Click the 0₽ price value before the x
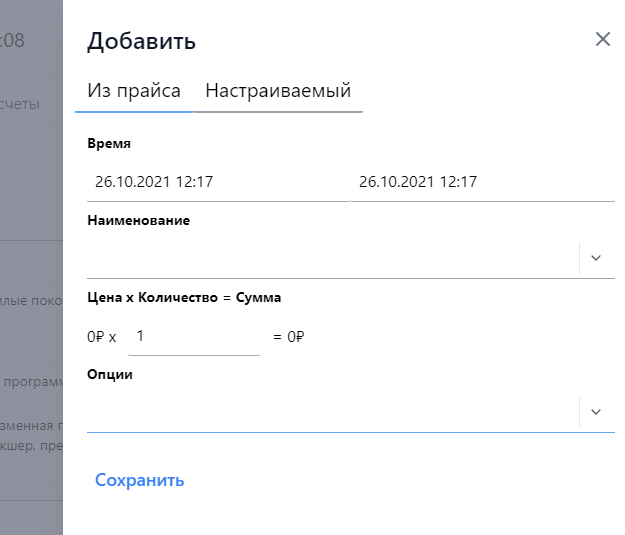The width and height of the screenshot is (625, 535). [96, 338]
